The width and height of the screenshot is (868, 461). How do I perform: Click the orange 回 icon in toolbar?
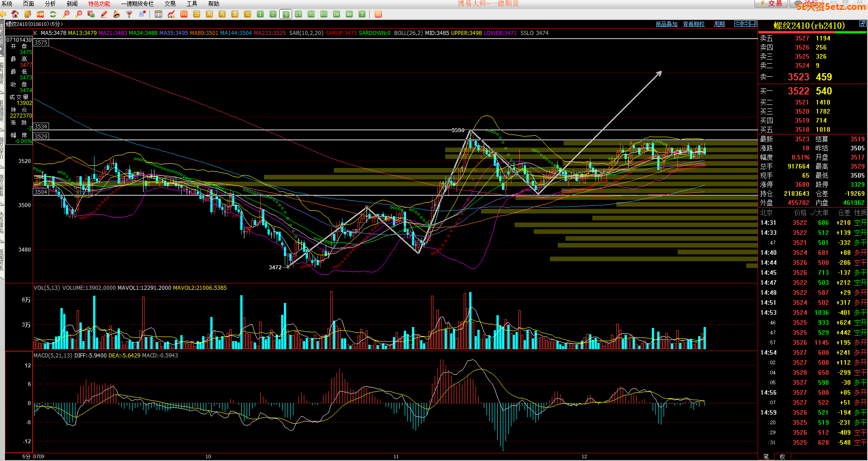click(378, 14)
